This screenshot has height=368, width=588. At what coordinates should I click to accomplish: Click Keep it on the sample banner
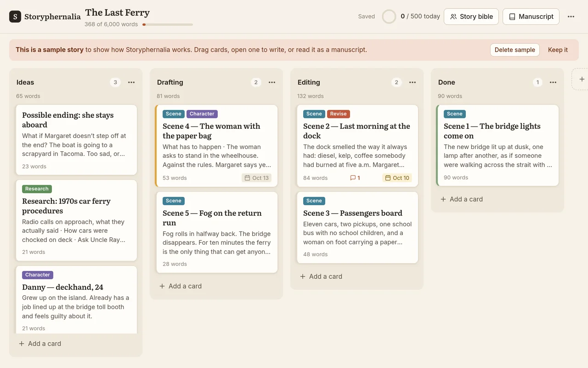click(558, 50)
